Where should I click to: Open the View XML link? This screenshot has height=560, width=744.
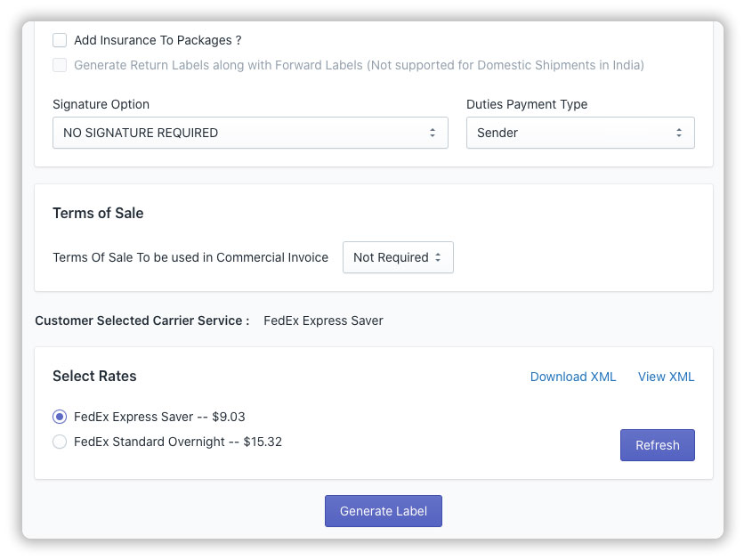pyautogui.click(x=666, y=377)
